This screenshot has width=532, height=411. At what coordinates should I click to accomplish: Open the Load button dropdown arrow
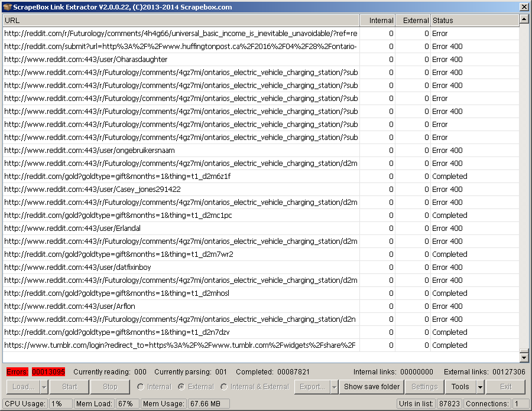click(44, 387)
